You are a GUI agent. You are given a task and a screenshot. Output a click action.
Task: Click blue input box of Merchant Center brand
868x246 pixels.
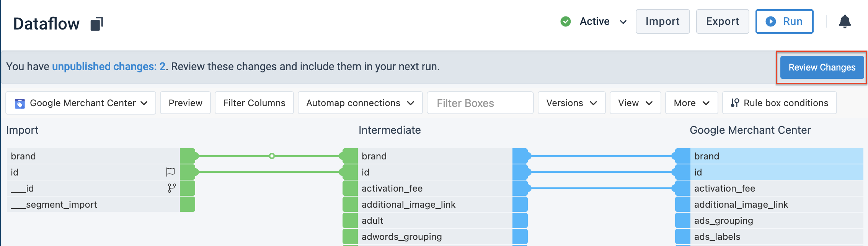pyautogui.click(x=683, y=156)
